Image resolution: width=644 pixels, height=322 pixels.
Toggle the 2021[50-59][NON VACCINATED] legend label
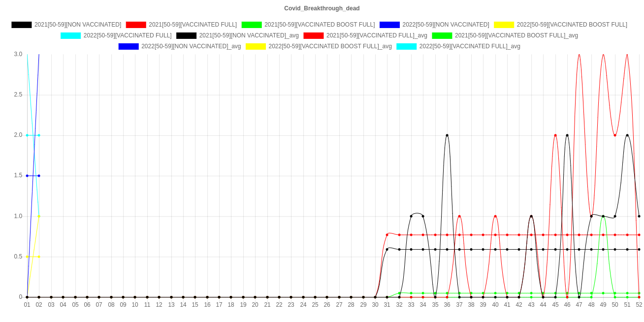(x=77, y=25)
